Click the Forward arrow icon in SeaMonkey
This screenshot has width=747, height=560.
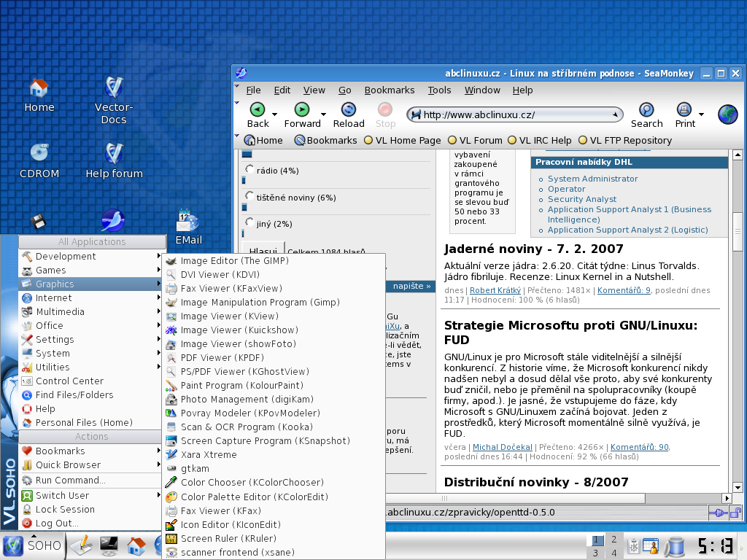(302, 109)
